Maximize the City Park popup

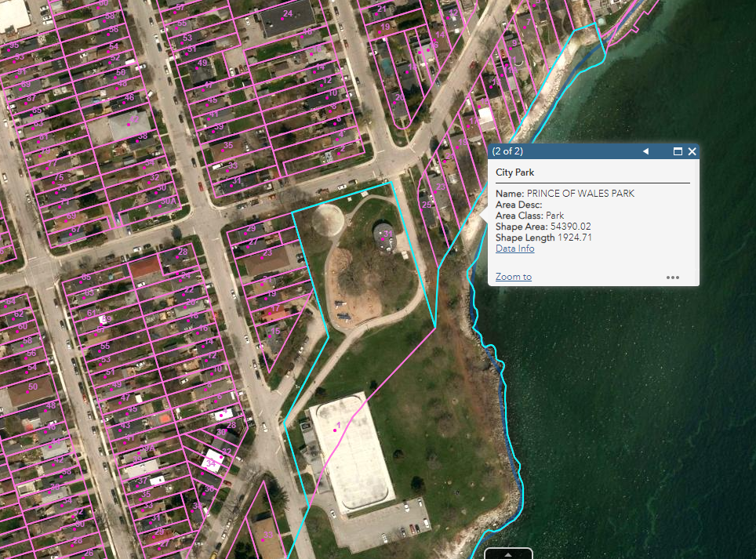point(678,151)
